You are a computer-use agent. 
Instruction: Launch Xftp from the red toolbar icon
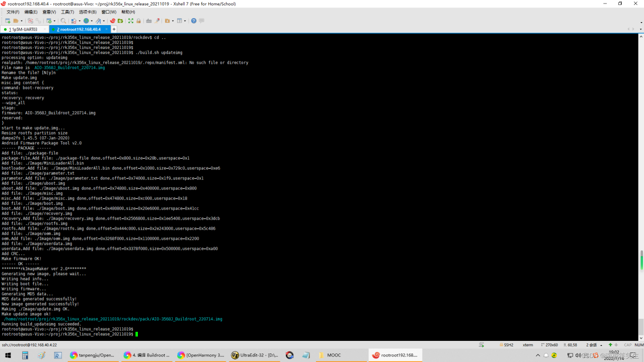(113, 21)
